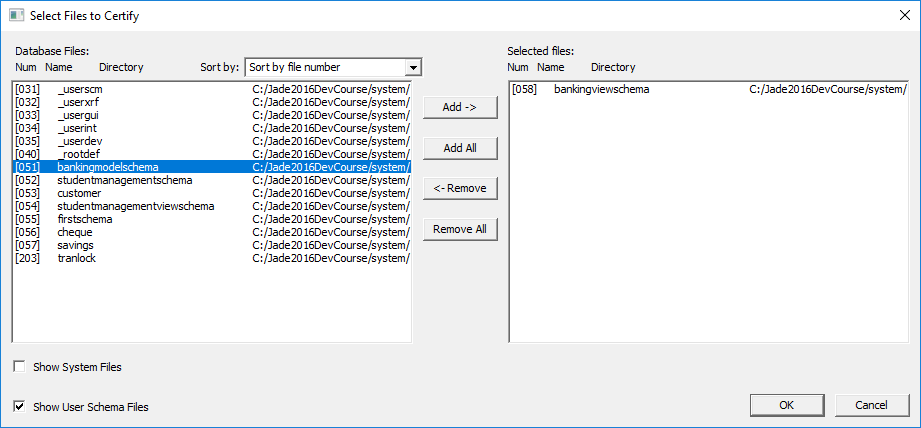This screenshot has height=428, width=921.
Task: Choose studentmanagementschema from database files
Action: coord(124,180)
